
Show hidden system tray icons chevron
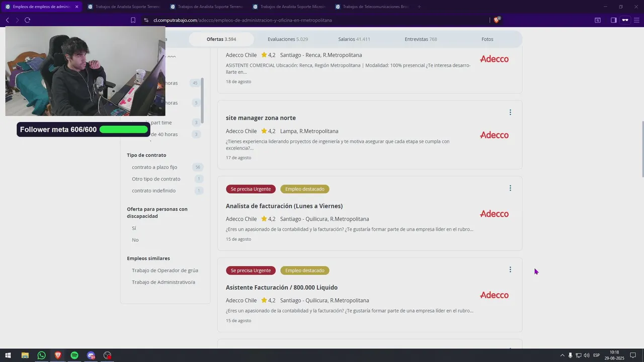[562, 355]
